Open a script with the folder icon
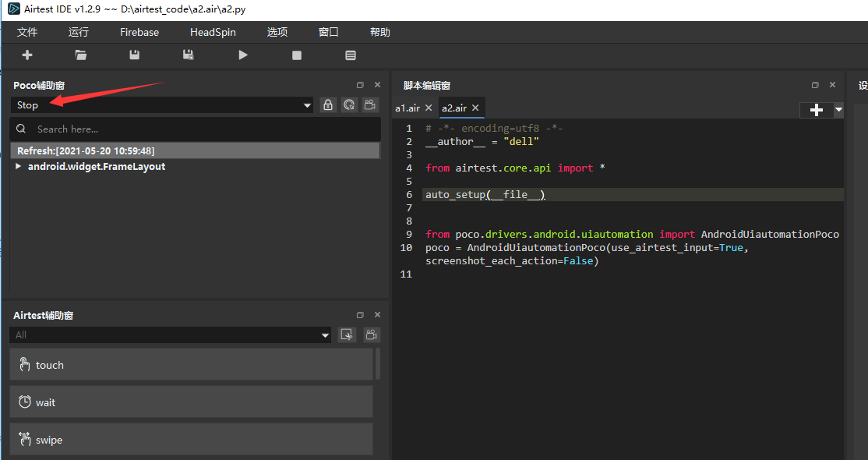This screenshot has height=460, width=868. 81,55
